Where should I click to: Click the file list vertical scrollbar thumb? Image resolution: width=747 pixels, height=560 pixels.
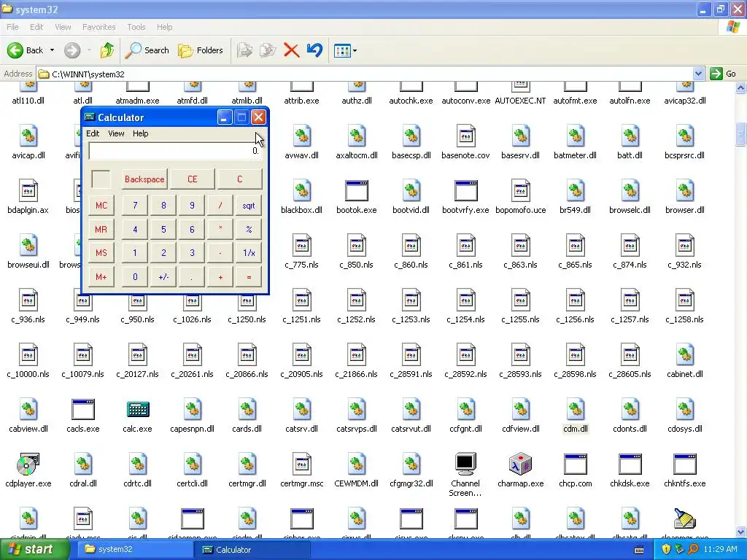740,134
